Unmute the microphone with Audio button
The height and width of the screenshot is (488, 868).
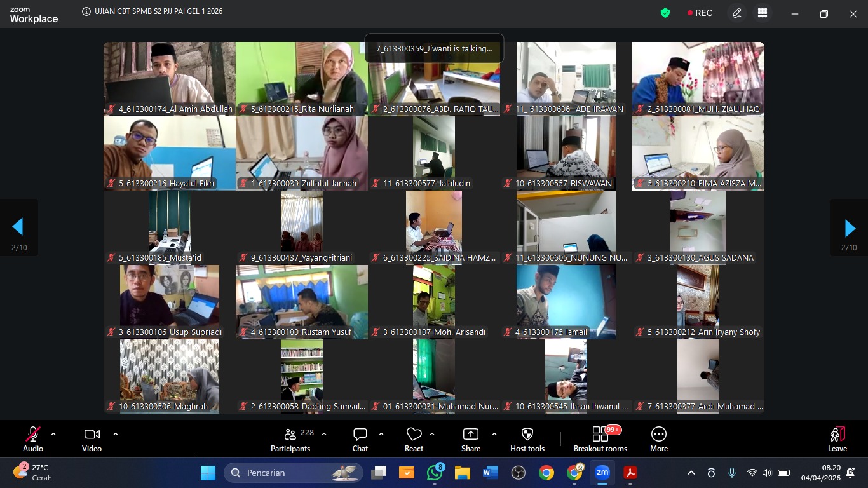[33, 439]
